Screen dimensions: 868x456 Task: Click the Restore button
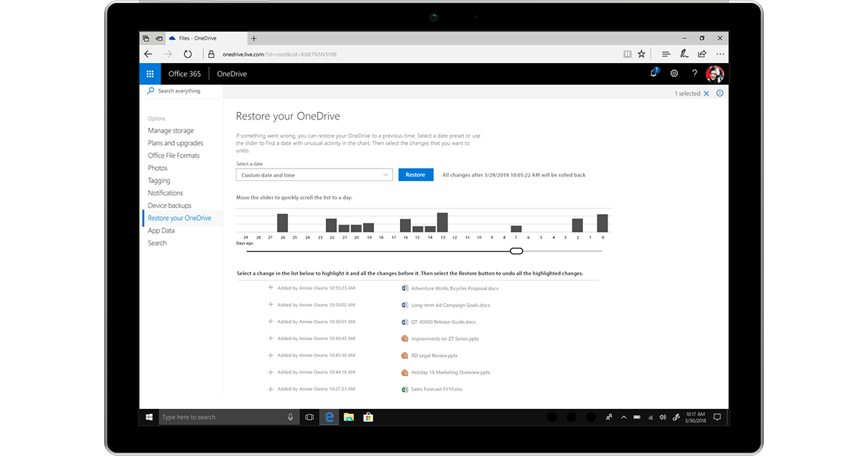pyautogui.click(x=415, y=174)
